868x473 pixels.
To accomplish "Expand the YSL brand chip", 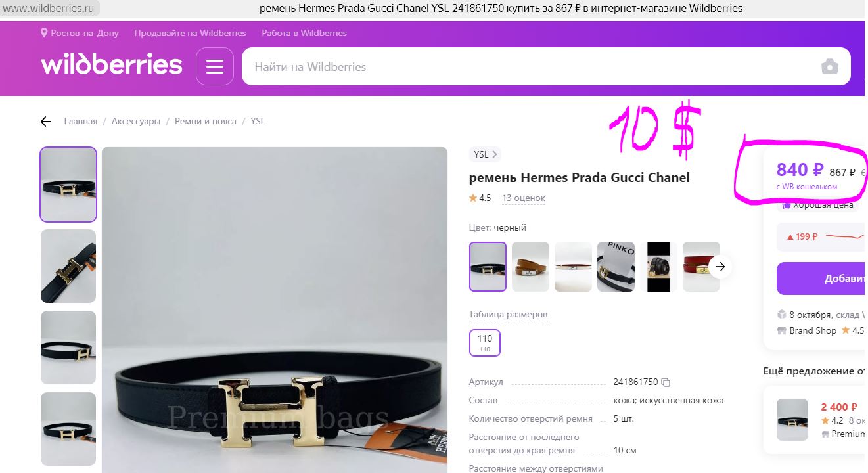I will tap(485, 154).
